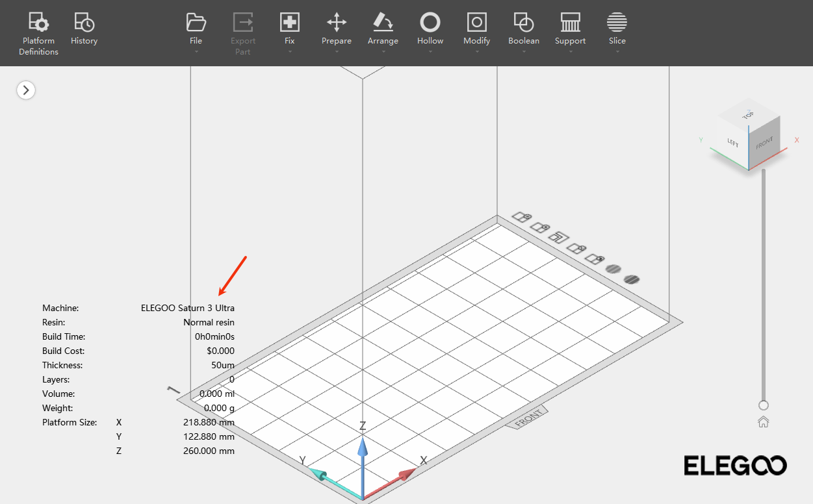The image size is (813, 504).
Task: Select the Fix tool icon
Action: 289,23
